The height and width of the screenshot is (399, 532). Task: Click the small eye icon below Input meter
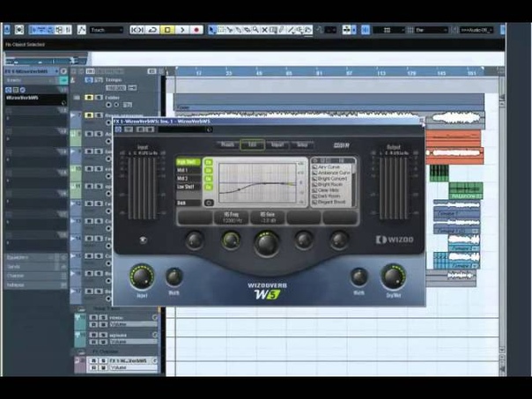[144, 240]
